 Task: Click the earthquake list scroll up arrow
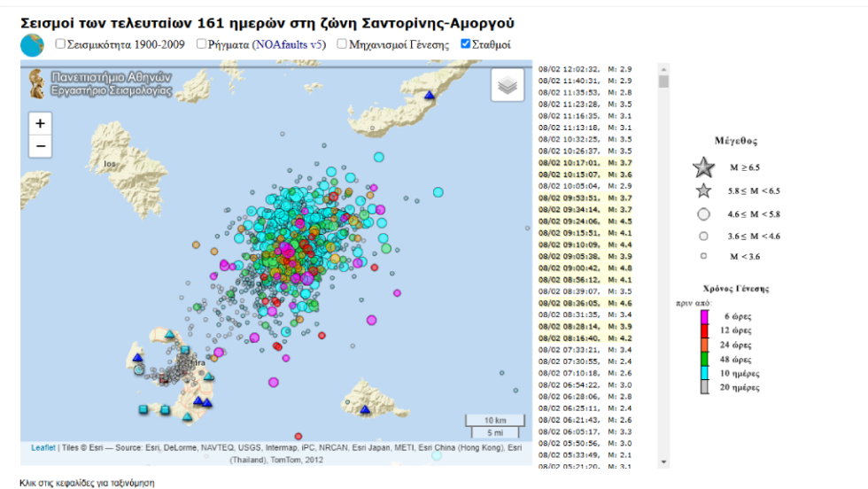663,69
